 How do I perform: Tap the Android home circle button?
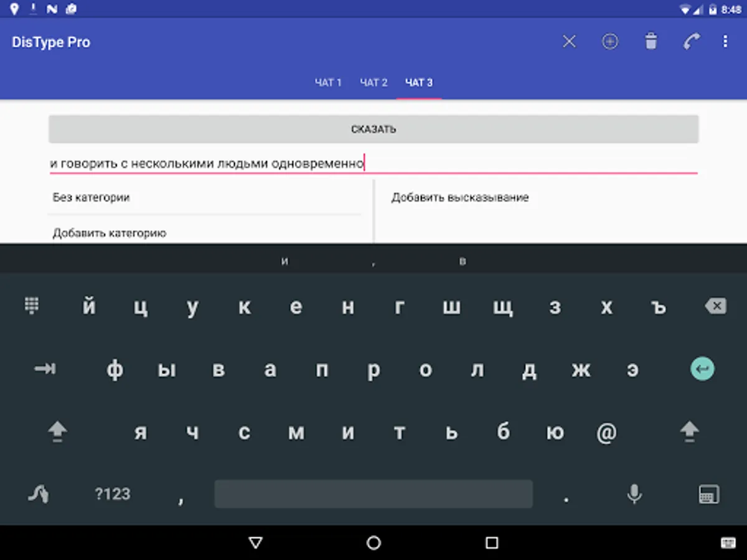[374, 543]
